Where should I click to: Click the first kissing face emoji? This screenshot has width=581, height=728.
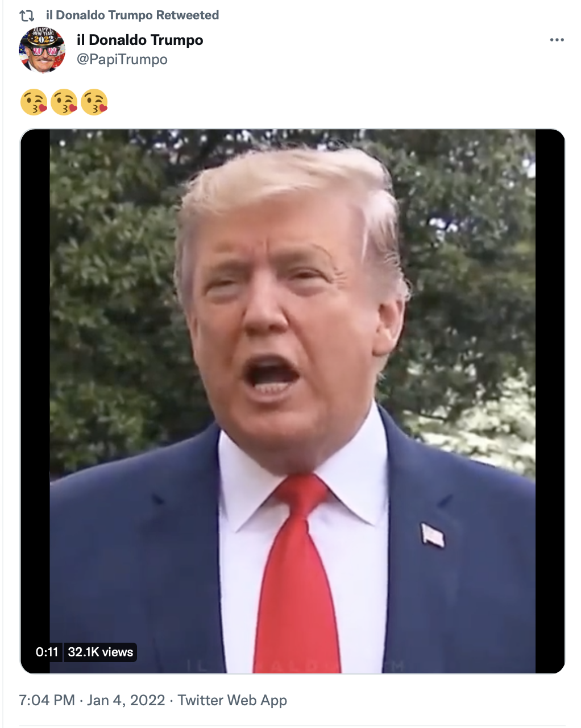pos(34,102)
